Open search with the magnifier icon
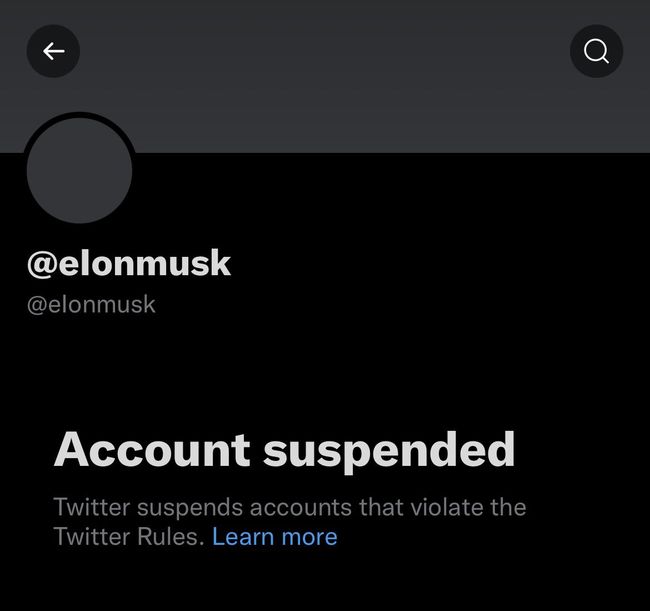The width and height of the screenshot is (650, 611). (596, 51)
